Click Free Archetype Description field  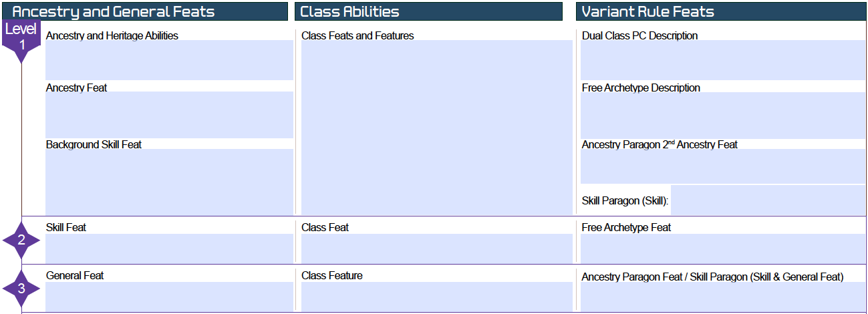(723, 115)
